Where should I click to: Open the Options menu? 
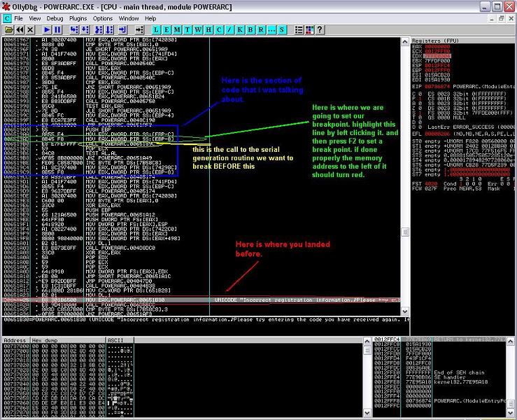coord(103,18)
